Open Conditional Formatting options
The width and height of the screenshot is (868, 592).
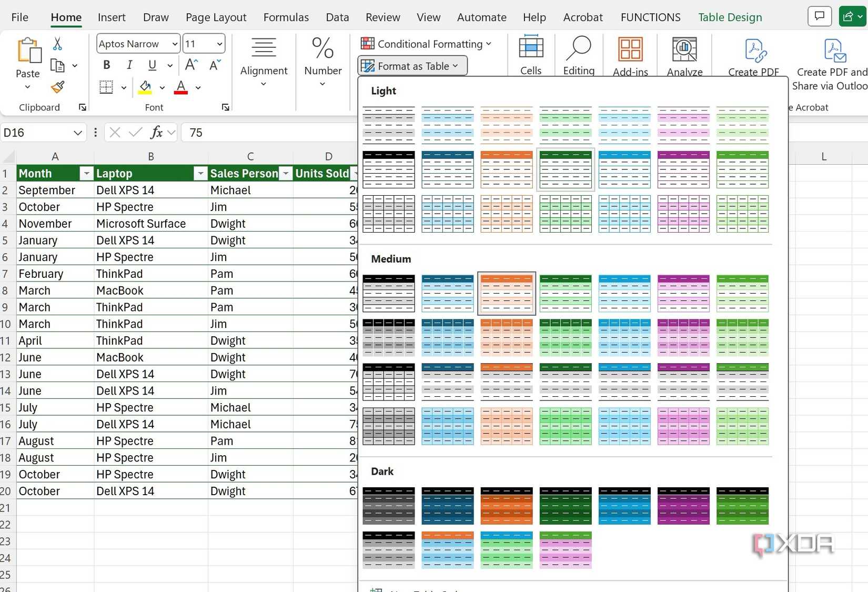(x=426, y=44)
